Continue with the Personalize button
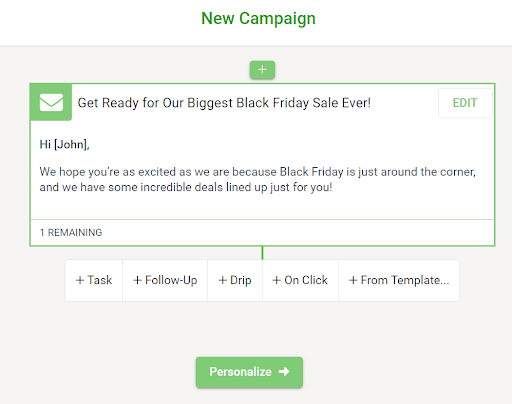Screen dimensions: 512x404 pos(249,372)
